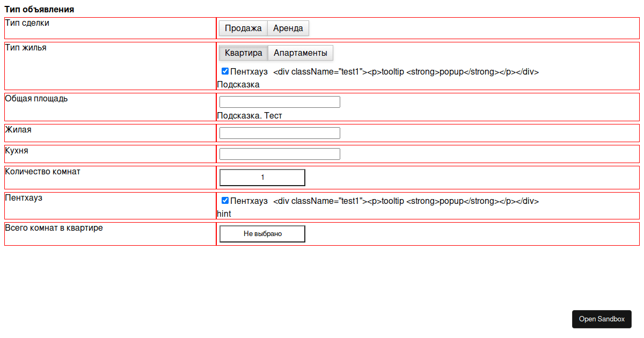This screenshot has width=644, height=338.
Task: Open the Не выбрано rooms dropdown
Action: click(x=262, y=234)
